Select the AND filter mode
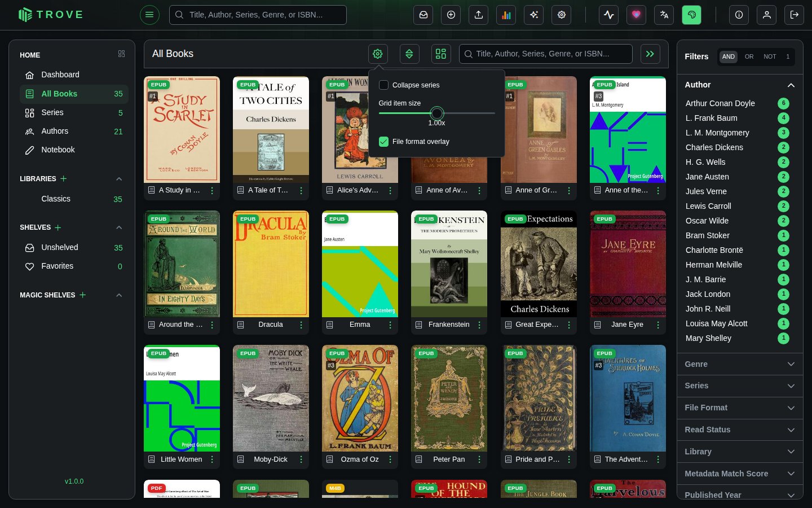 pyautogui.click(x=729, y=56)
